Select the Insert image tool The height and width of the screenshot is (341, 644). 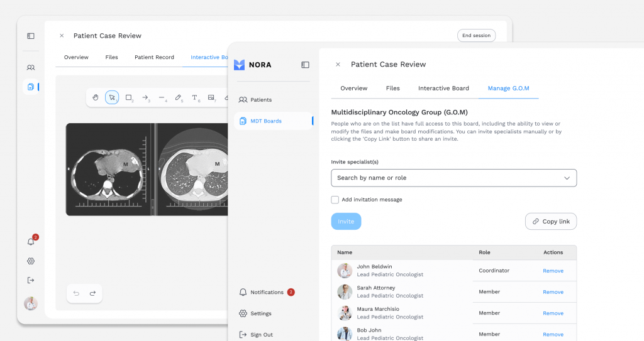(211, 97)
